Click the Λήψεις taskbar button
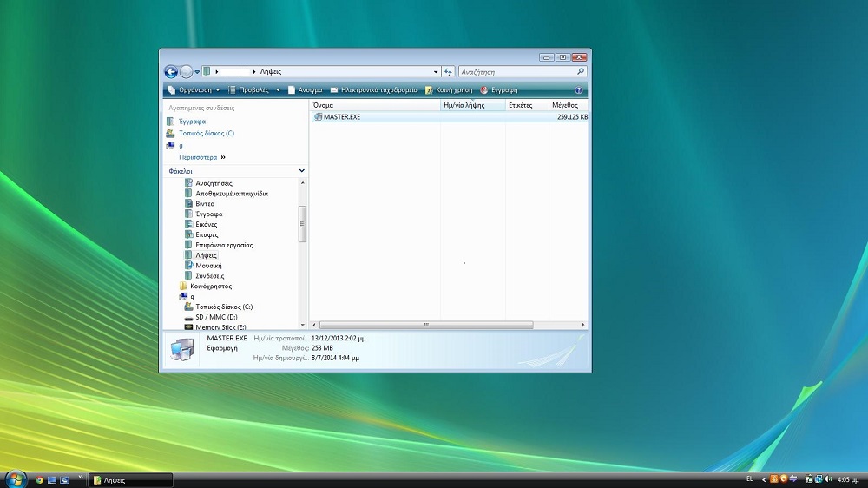Image resolution: width=868 pixels, height=488 pixels. pos(131,480)
